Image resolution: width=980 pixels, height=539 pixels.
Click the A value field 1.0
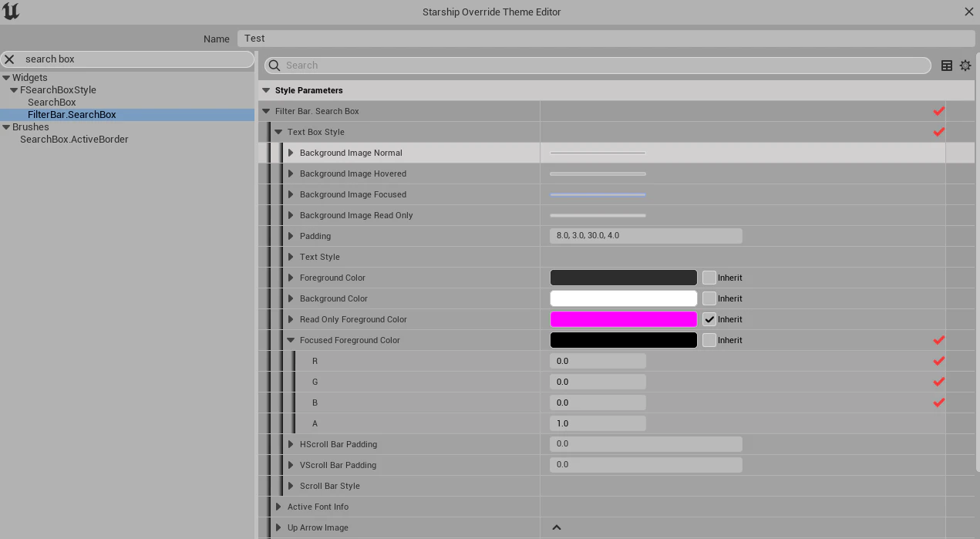point(598,423)
